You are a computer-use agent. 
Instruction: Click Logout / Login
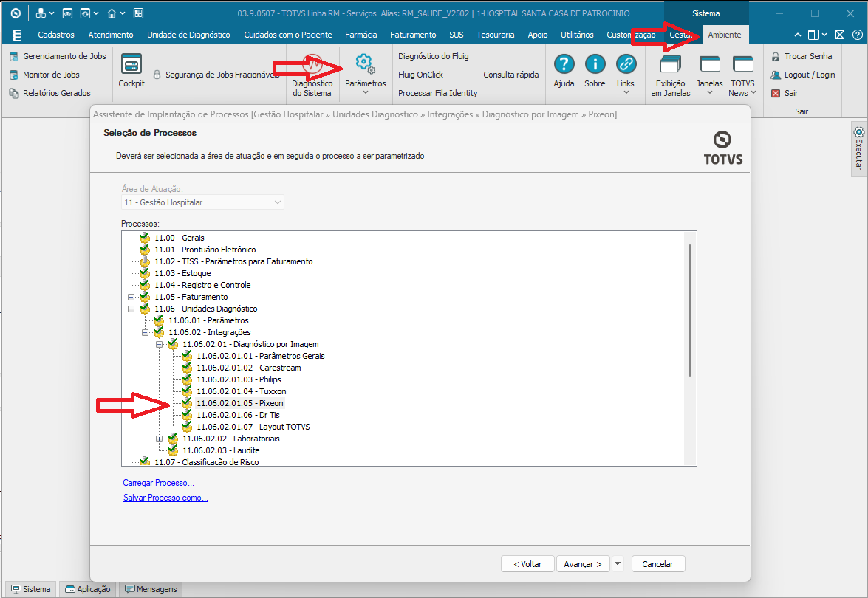click(x=803, y=75)
